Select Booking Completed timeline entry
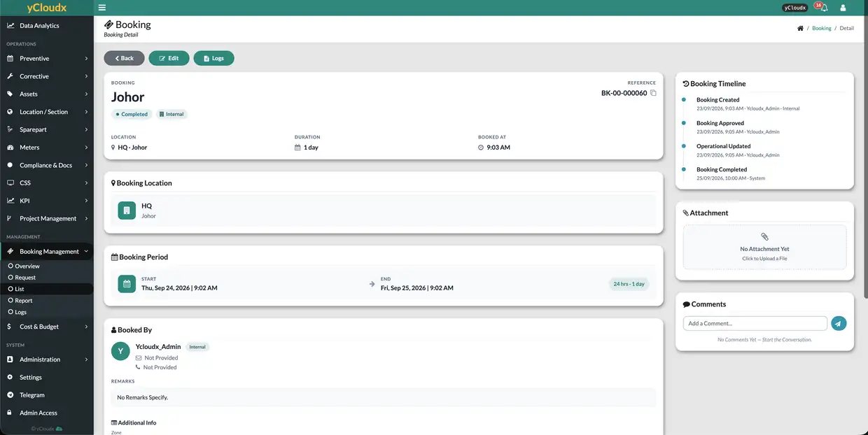Viewport: 868px width, 435px height. point(731,173)
